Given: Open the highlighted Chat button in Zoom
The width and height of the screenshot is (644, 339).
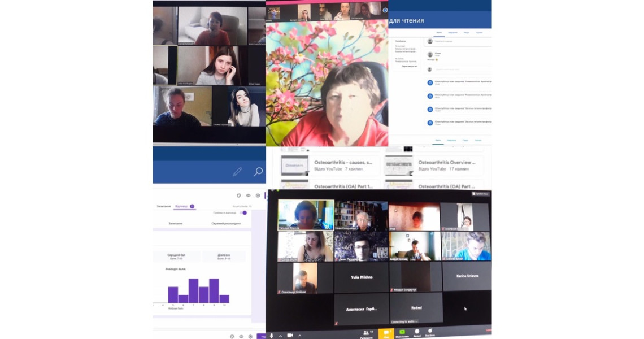Looking at the screenshot, I should click(386, 334).
